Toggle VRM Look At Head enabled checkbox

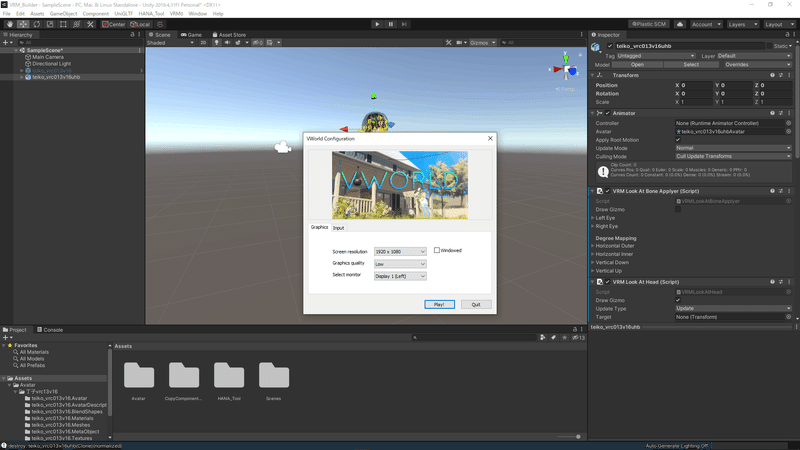pos(607,282)
